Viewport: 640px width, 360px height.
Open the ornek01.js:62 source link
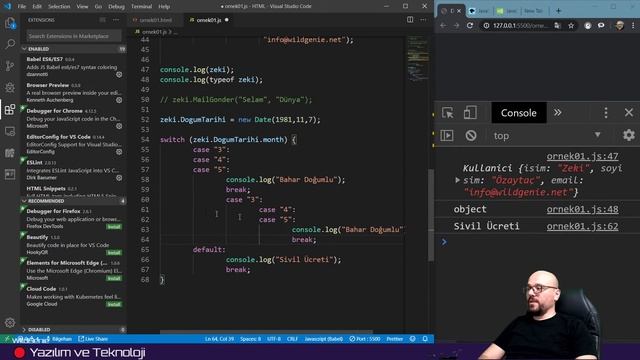tap(582, 227)
